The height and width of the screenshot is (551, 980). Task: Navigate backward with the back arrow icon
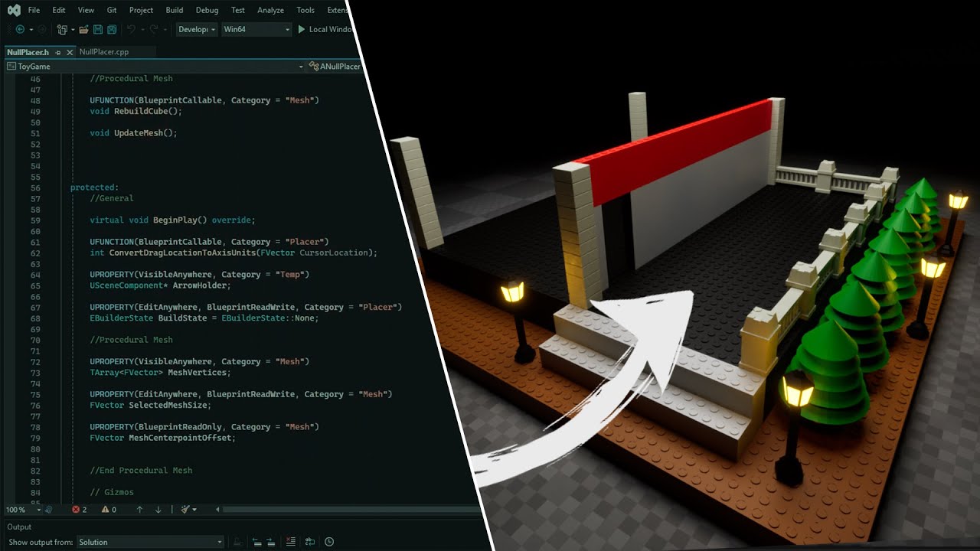[x=20, y=29]
